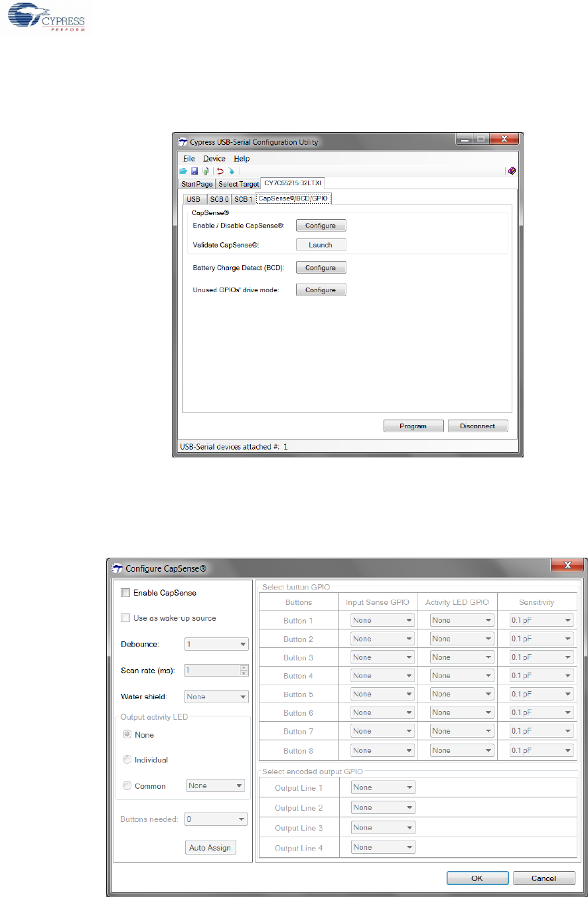588x897 pixels.
Task: Open the Help menu
Action: [242, 159]
